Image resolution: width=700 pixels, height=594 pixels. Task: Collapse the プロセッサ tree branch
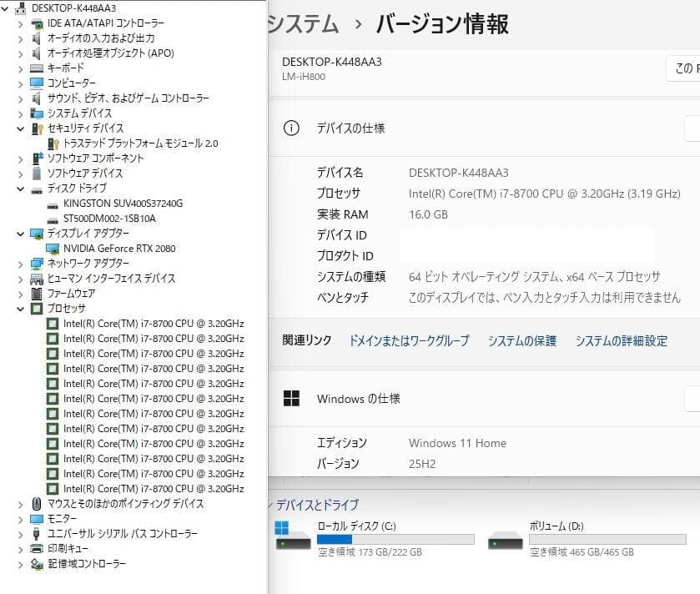click(x=18, y=309)
